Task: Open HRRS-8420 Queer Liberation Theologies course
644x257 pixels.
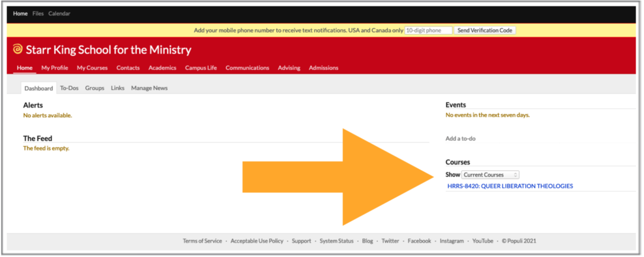Action: tap(510, 186)
